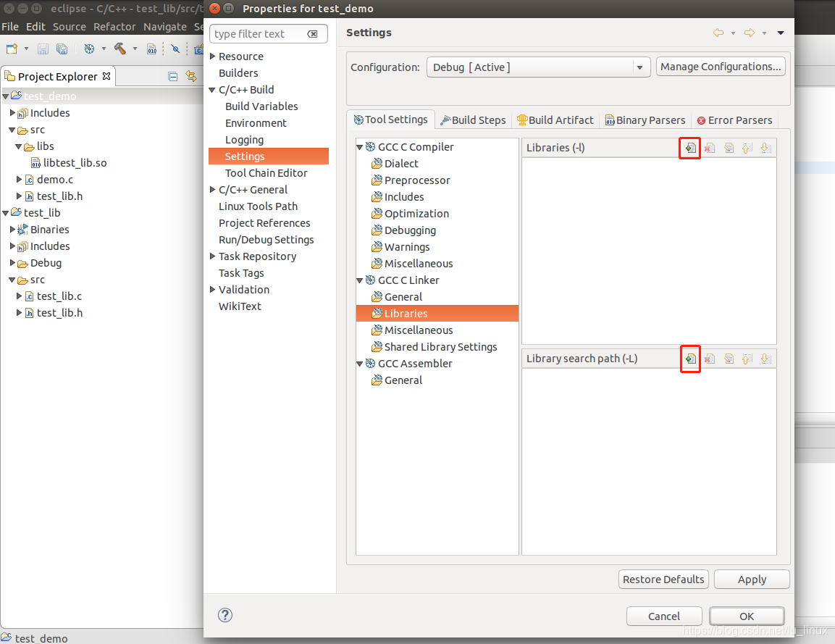Screen dimensions: 835x644
Task: Click the Cancel button
Action: (x=664, y=616)
